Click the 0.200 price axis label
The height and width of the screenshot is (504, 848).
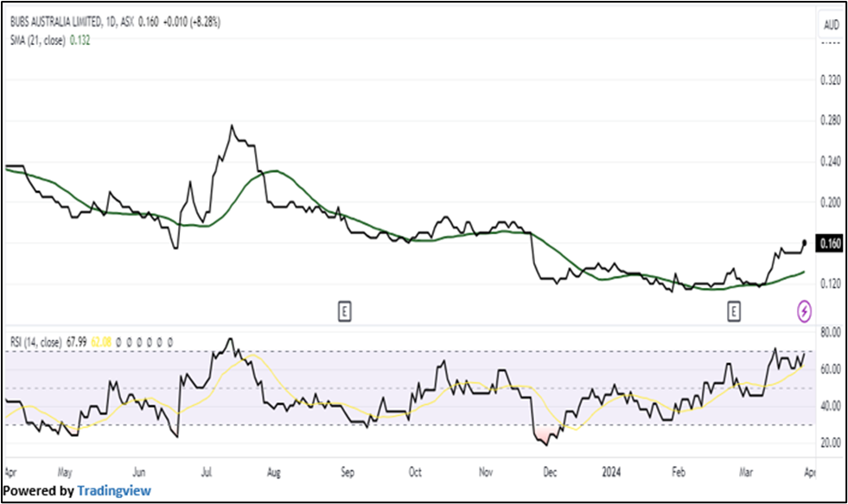[x=831, y=202]
